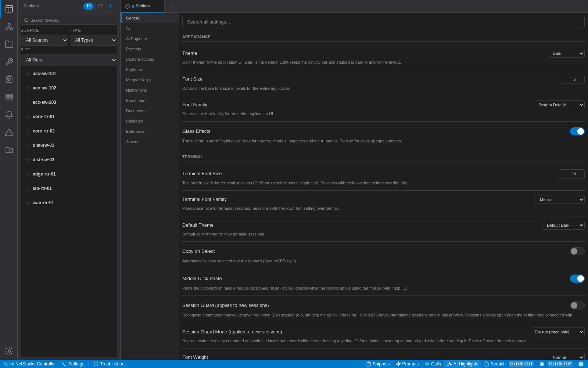The height and width of the screenshot is (368, 588).
Task: Open the folder icon in activity bar
Action: [x=9, y=44]
